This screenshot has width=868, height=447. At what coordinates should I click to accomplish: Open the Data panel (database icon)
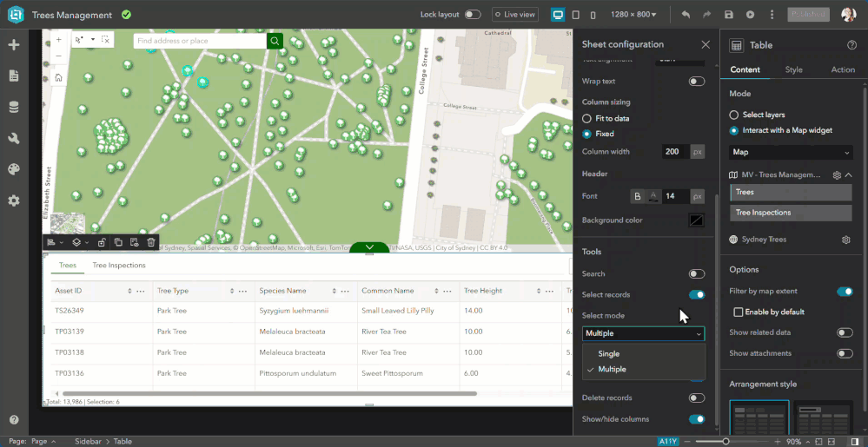(x=14, y=108)
